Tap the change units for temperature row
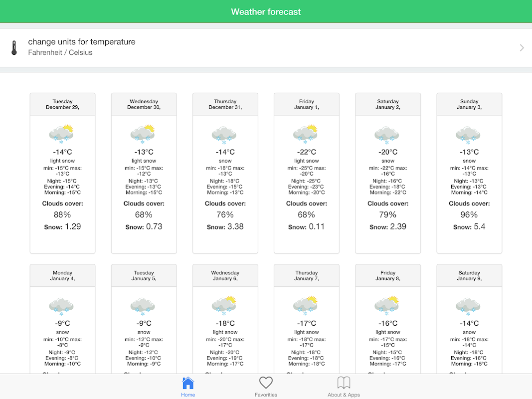This screenshot has height=399, width=532. point(266,47)
